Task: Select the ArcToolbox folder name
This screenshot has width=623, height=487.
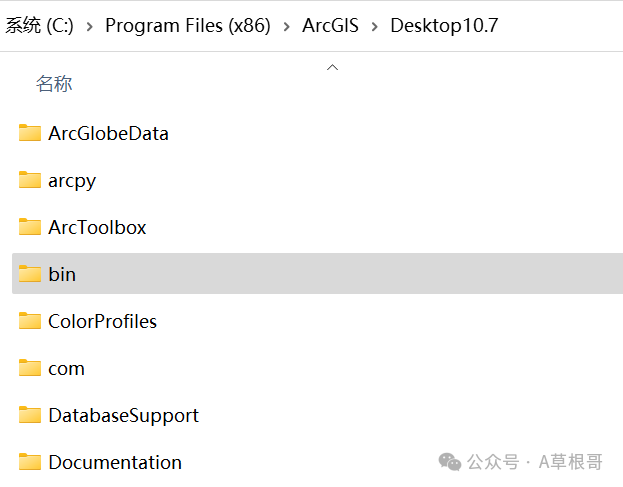Action: [x=97, y=227]
